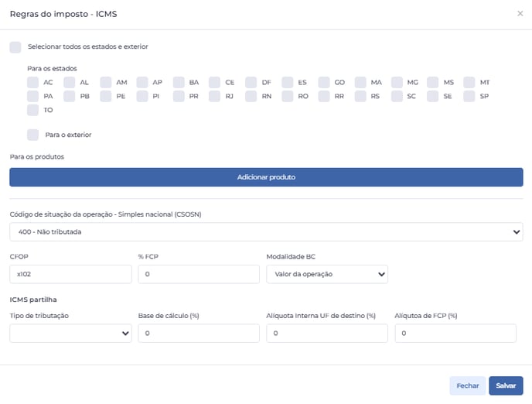Screen dimensions: 532x404
Task: Click the CFOP input field
Action: click(70, 274)
